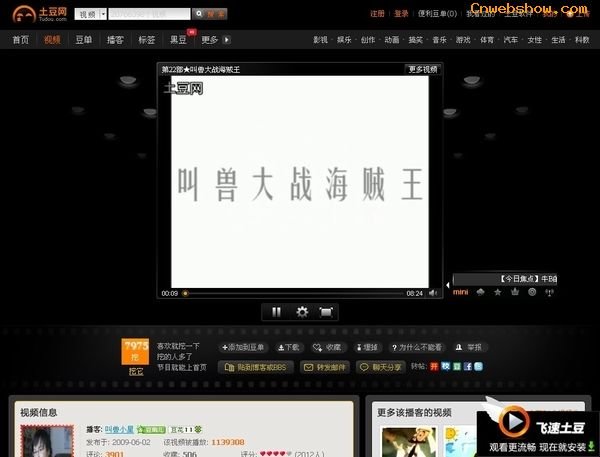Select the 标签 navigation tab
Viewport: 600px width, 457px height.
pos(147,39)
